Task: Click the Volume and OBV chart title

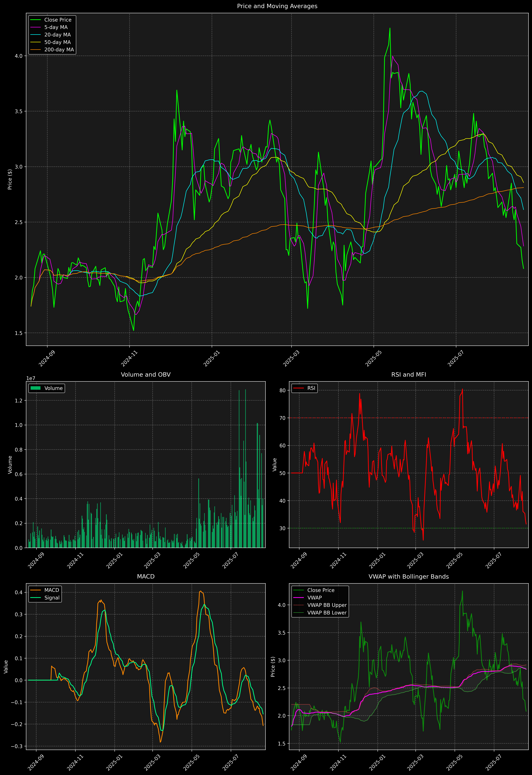Action: pos(146,374)
